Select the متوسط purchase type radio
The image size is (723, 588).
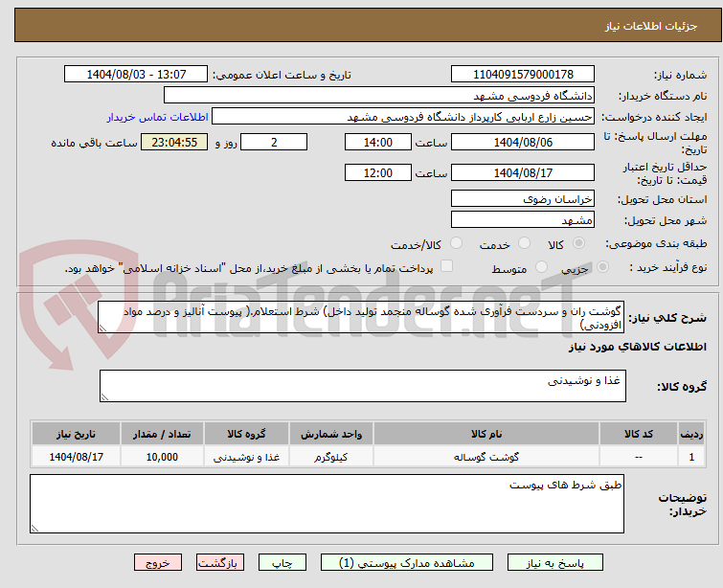(541, 266)
